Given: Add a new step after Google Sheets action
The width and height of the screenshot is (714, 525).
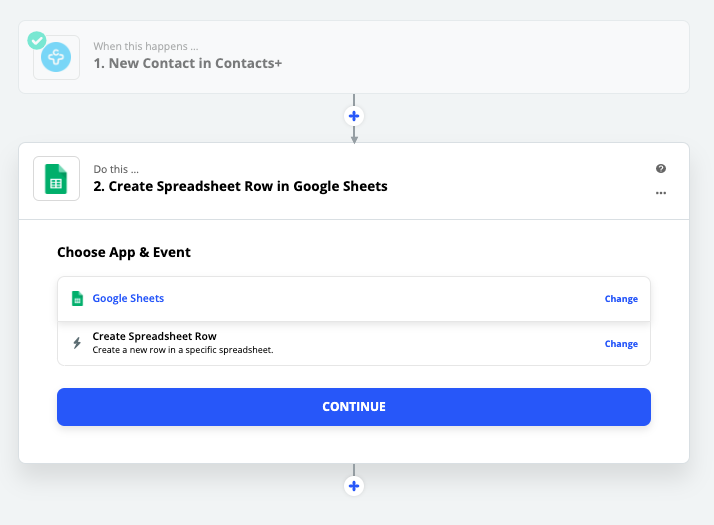Looking at the screenshot, I should pos(354,486).
